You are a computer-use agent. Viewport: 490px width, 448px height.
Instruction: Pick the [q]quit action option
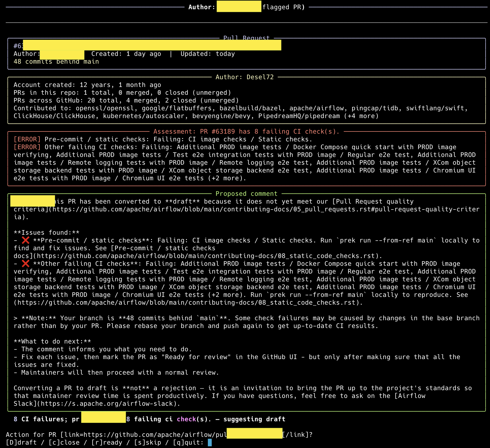coord(186,442)
